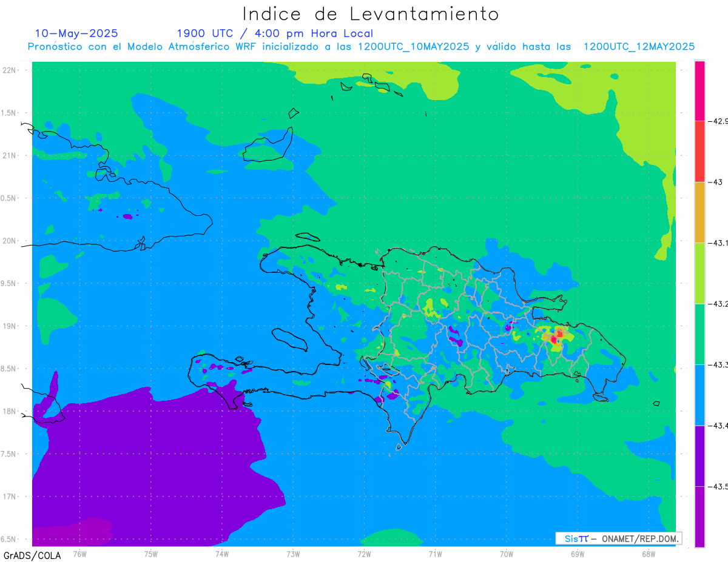Select the '18N' latitude label
This screenshot has width=728, height=562.
coord(10,411)
